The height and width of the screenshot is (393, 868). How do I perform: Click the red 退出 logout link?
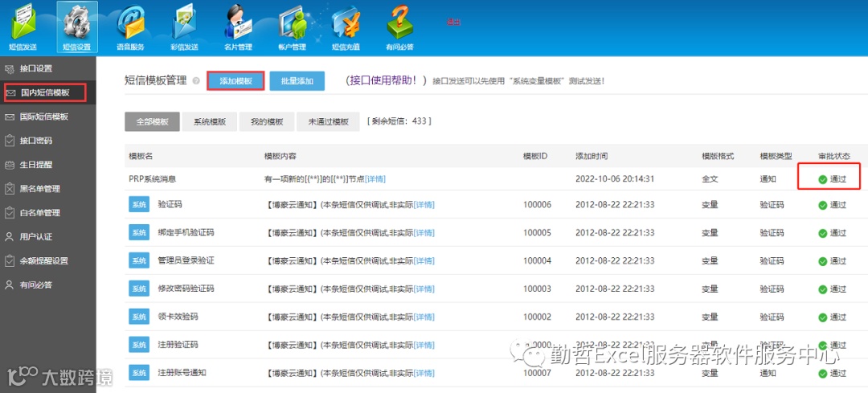(453, 23)
